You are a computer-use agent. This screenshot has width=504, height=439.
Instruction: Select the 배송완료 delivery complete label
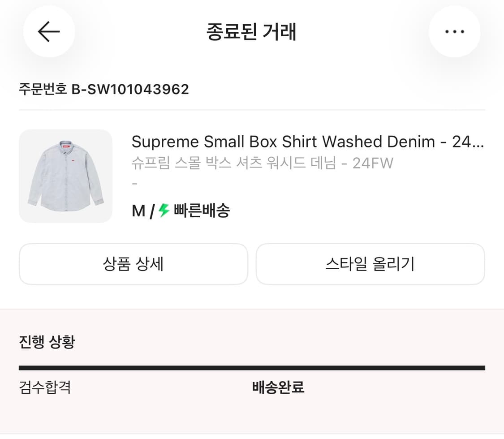(278, 388)
